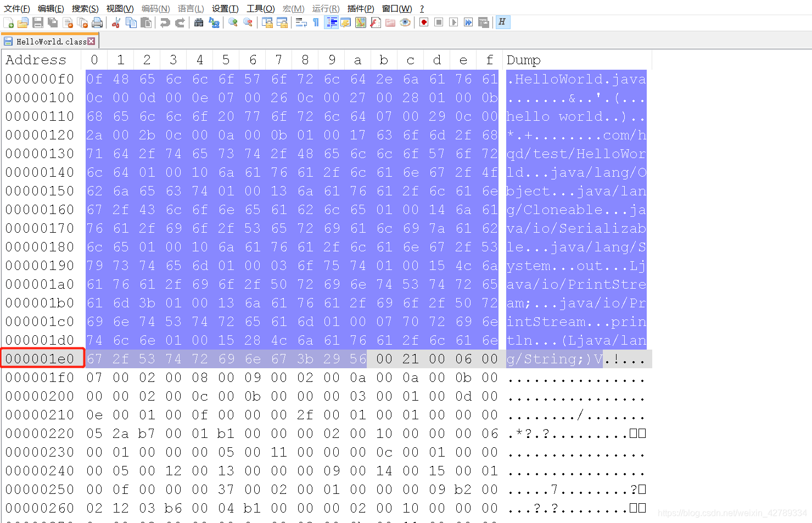Screen dimensions: 812x523
Task: Open Find with the binoculars icon
Action: point(199,23)
